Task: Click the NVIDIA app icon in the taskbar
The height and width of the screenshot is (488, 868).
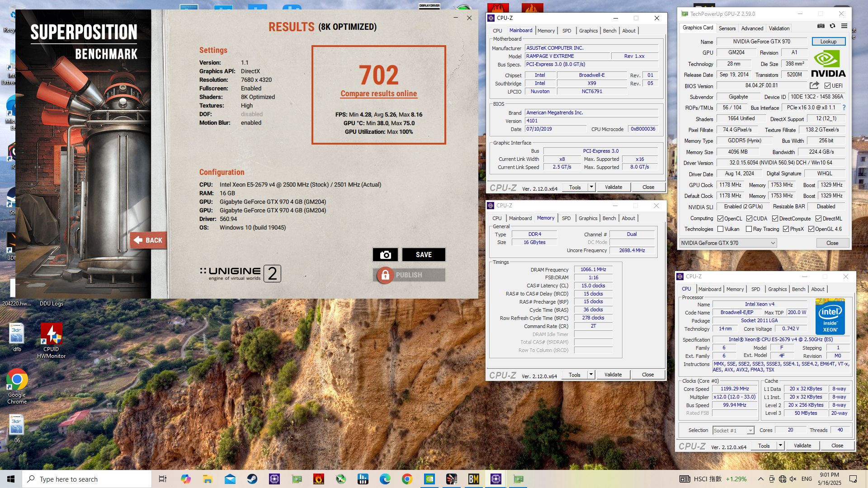Action: tap(429, 479)
